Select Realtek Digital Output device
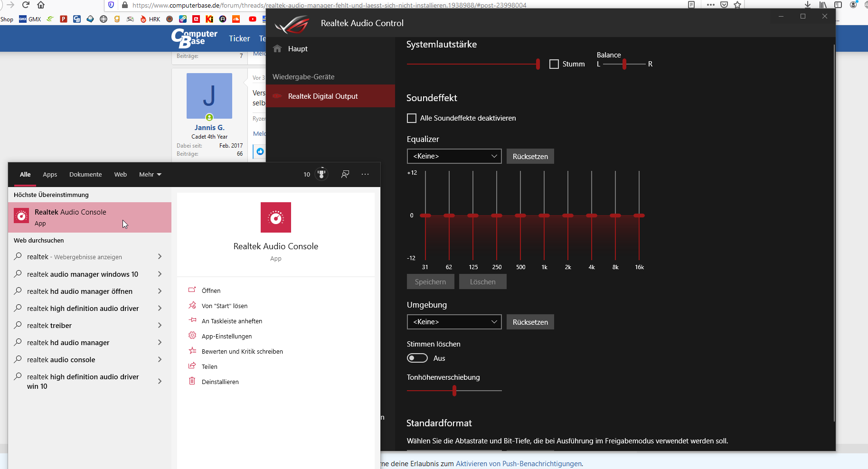 (330, 96)
